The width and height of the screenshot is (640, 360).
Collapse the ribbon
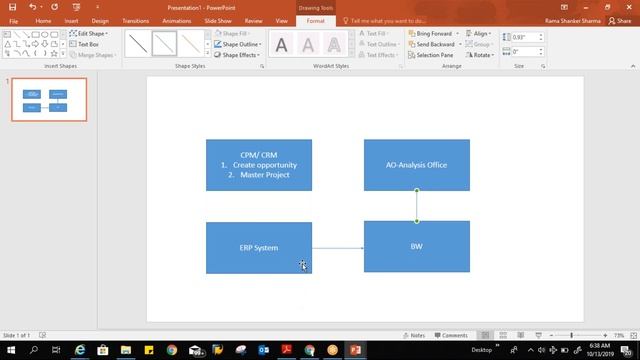(633, 66)
